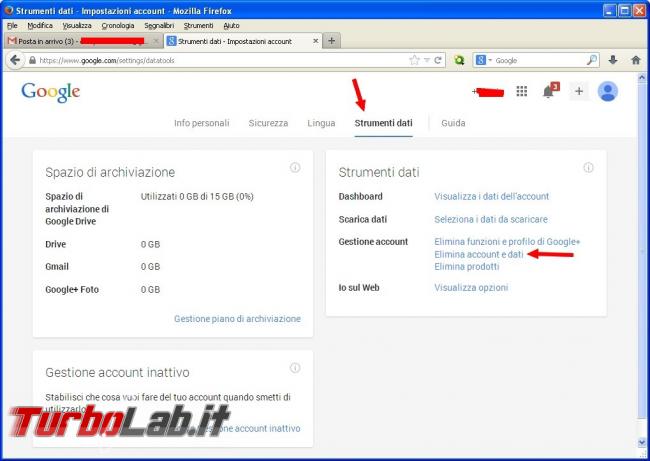Viewport: 650px width, 461px height.
Task: Click the page scrollbar up arrow
Action: (x=642, y=78)
